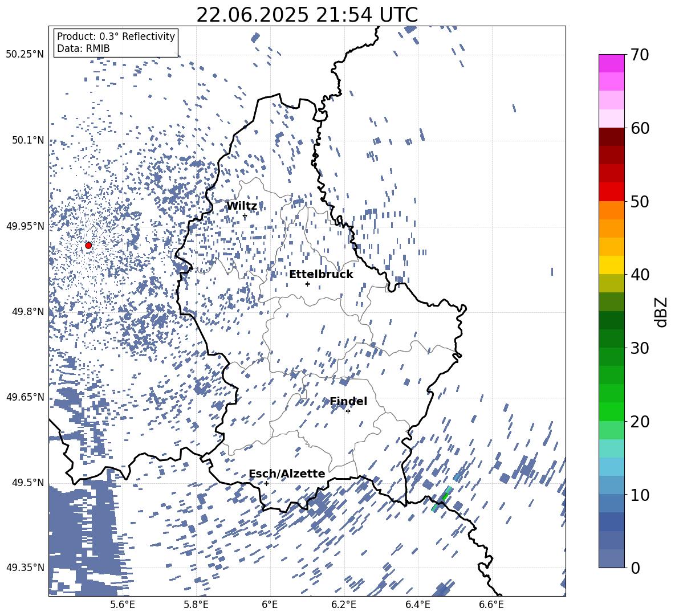Screen dimensions: 675x616
Task: Click the title 22.06.2025 21:54 UTC
Action: point(307,15)
